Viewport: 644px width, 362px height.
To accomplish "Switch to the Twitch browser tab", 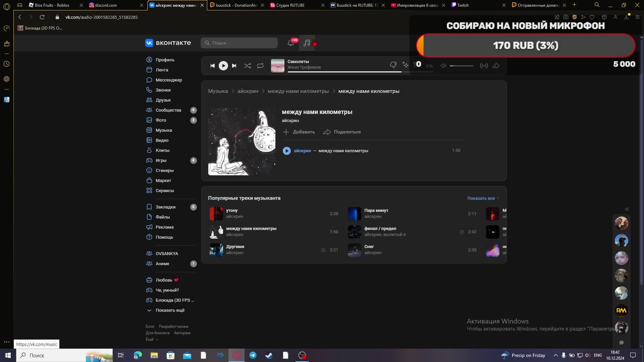I will point(463,5).
